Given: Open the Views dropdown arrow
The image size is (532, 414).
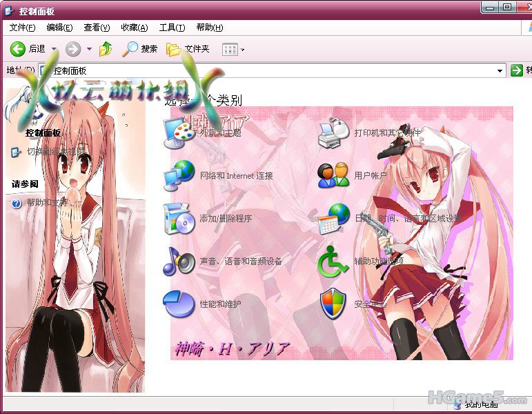Looking at the screenshot, I should tap(243, 50).
